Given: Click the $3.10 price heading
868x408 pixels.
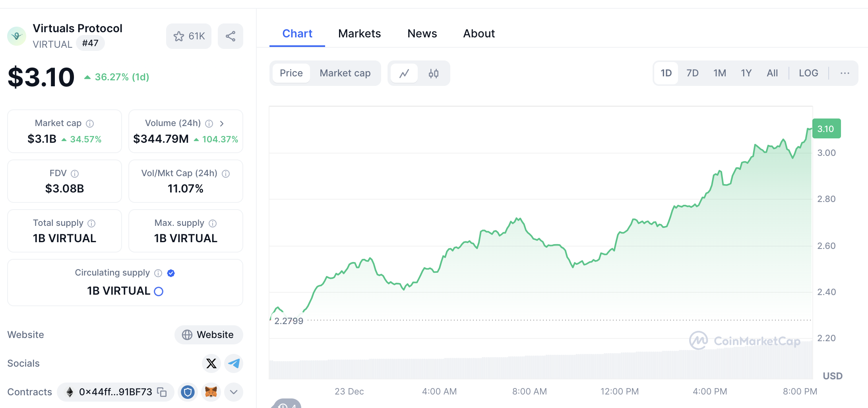Looking at the screenshot, I should (x=41, y=77).
